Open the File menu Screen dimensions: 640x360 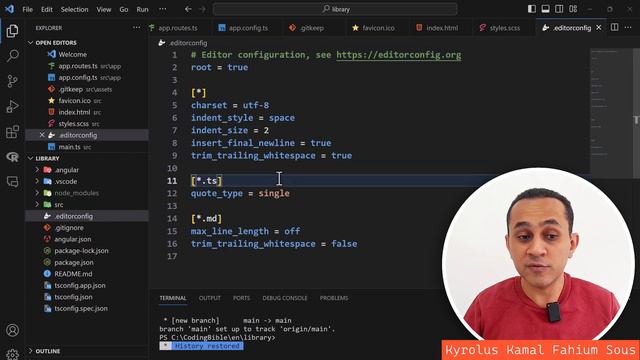coord(27,9)
